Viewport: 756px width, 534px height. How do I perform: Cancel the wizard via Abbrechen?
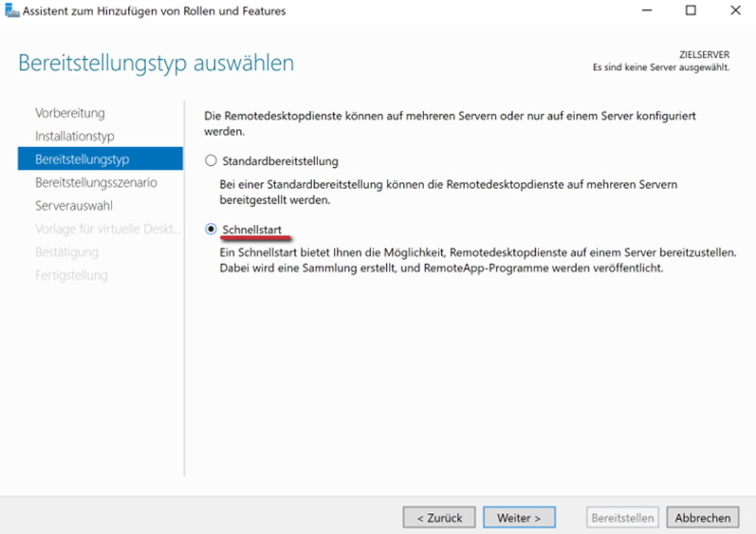(702, 518)
